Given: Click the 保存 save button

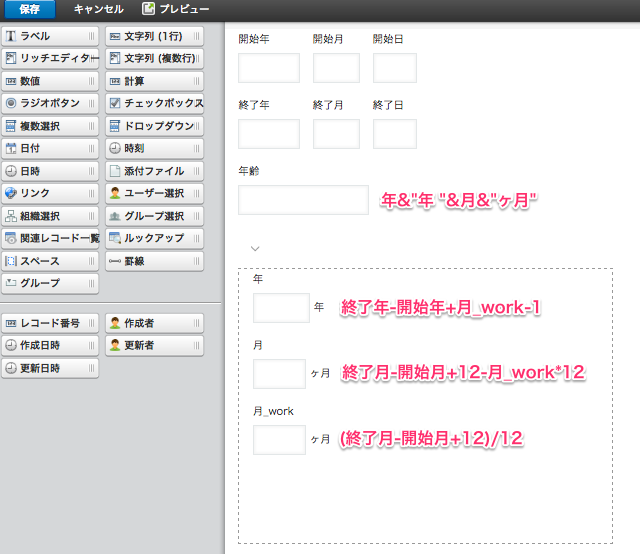Looking at the screenshot, I should [30, 9].
